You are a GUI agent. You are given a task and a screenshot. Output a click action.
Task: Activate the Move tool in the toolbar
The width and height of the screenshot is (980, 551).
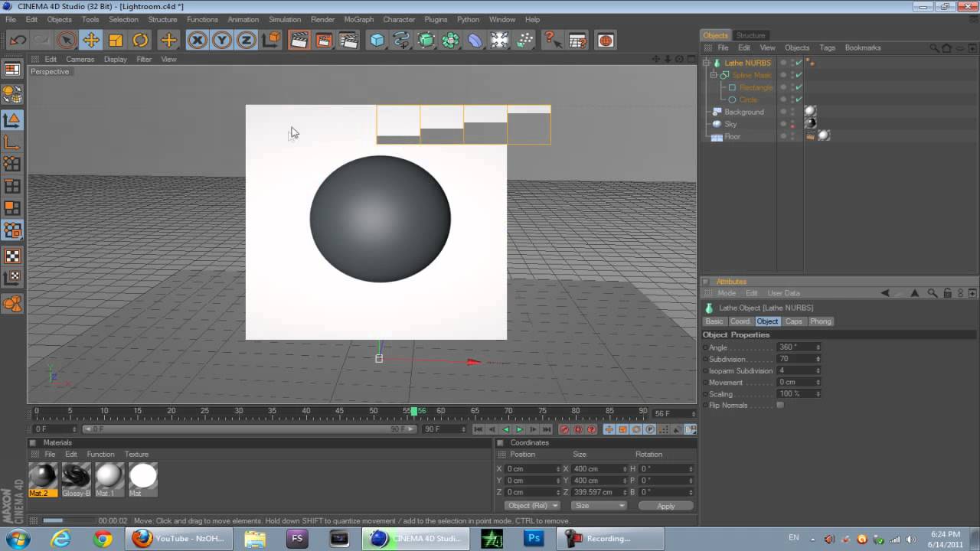(91, 40)
